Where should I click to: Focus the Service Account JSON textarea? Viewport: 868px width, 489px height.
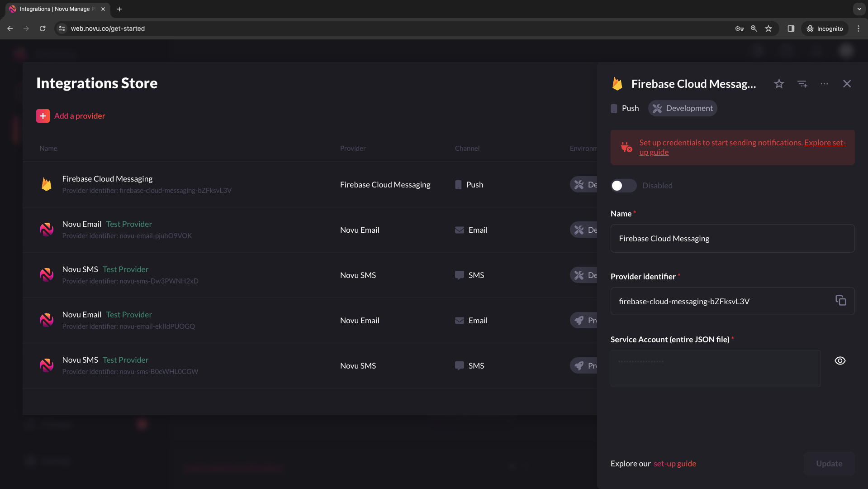pos(715,369)
